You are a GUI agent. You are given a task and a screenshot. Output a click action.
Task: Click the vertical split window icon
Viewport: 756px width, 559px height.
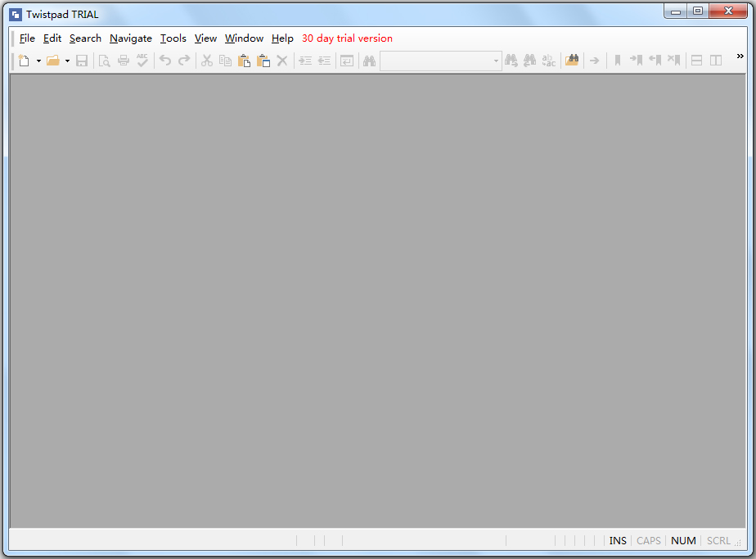tap(716, 61)
